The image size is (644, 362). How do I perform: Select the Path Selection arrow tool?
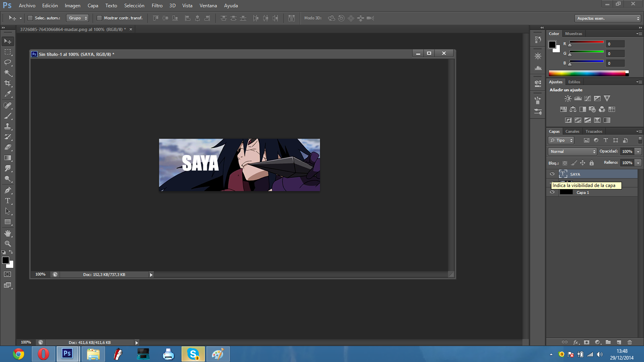click(8, 211)
